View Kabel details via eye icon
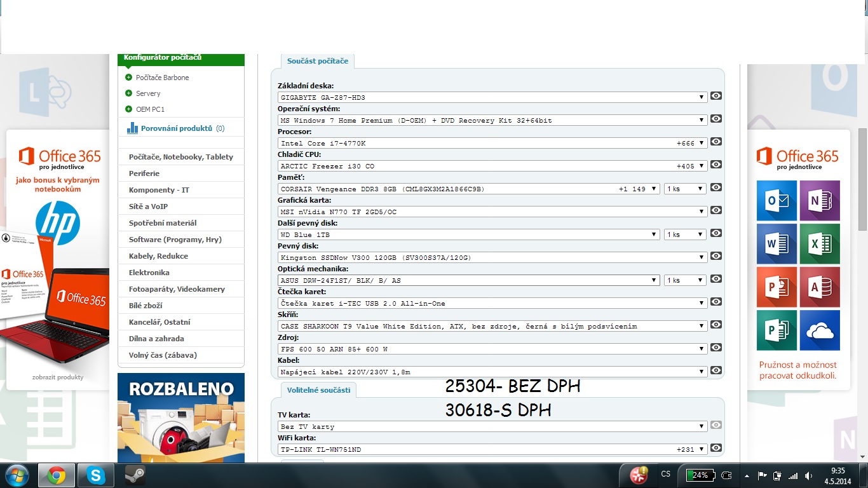868x488 pixels. (x=716, y=370)
